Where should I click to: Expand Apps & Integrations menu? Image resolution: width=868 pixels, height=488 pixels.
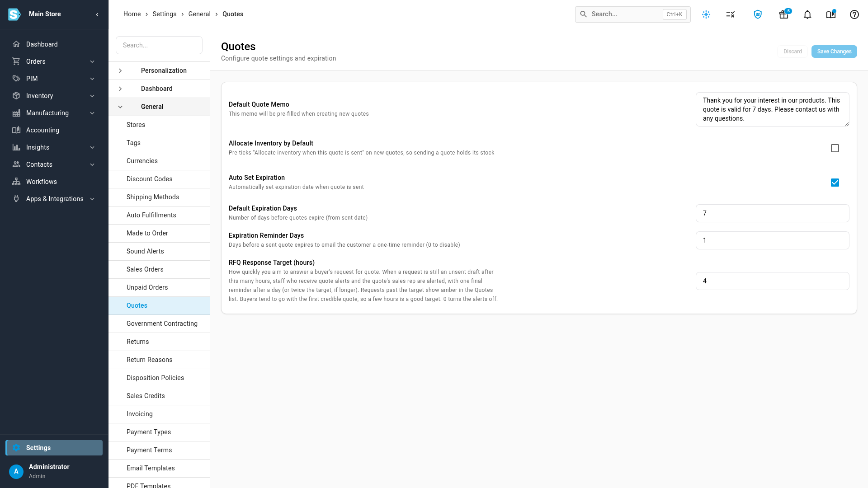[x=54, y=199]
